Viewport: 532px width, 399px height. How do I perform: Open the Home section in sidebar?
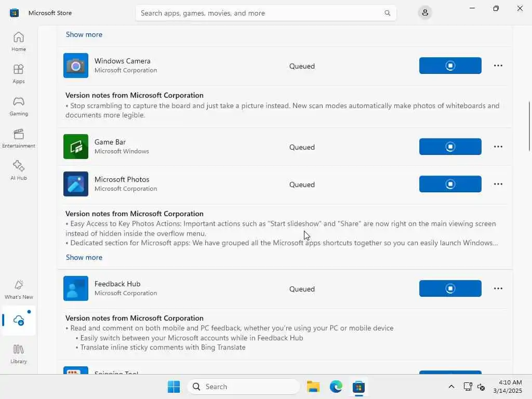pyautogui.click(x=19, y=42)
